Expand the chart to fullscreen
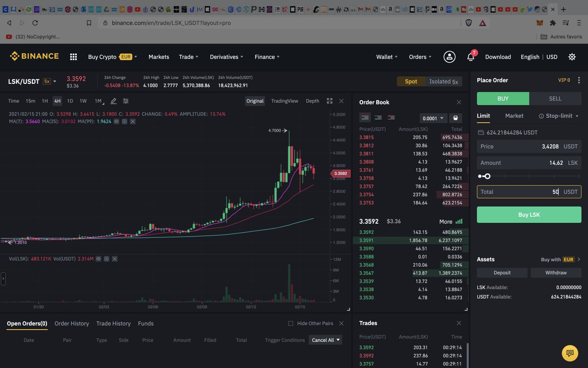Screen dimensions: 588x368 [329, 101]
